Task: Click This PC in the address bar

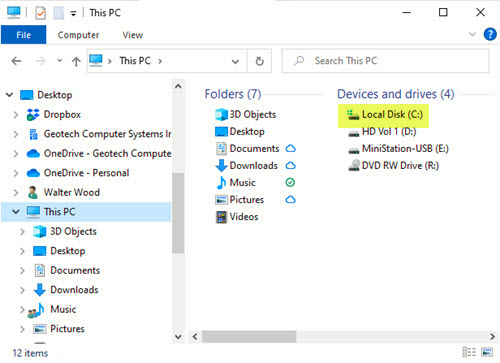Action: (135, 61)
